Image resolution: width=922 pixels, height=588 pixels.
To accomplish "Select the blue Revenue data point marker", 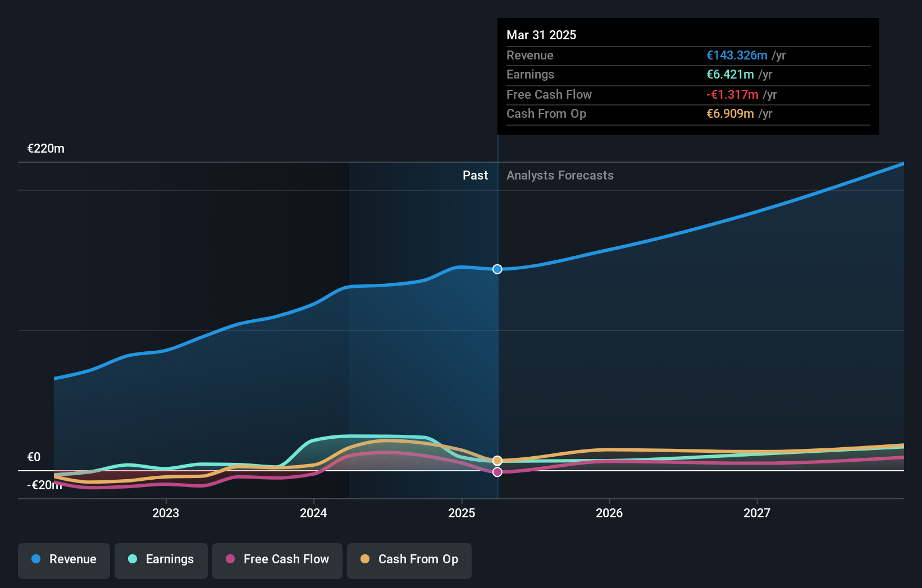I will point(496,269).
